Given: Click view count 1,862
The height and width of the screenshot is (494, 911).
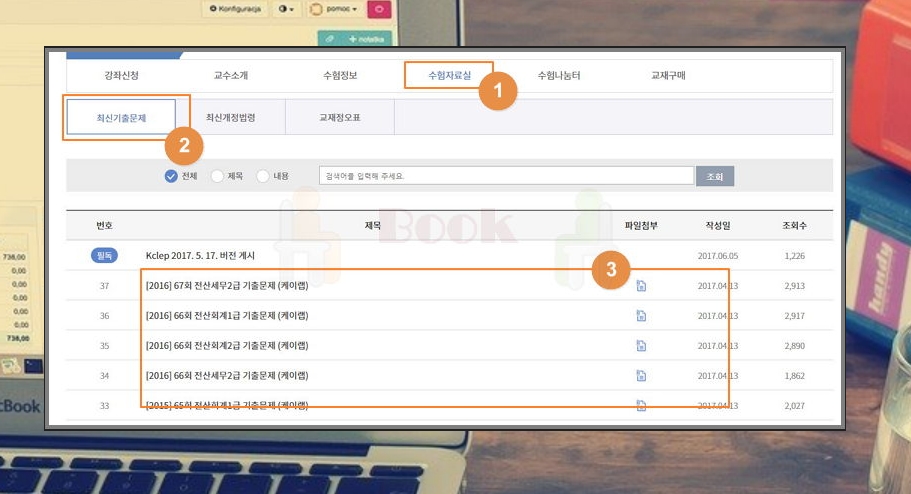Looking at the screenshot, I should tap(794, 376).
